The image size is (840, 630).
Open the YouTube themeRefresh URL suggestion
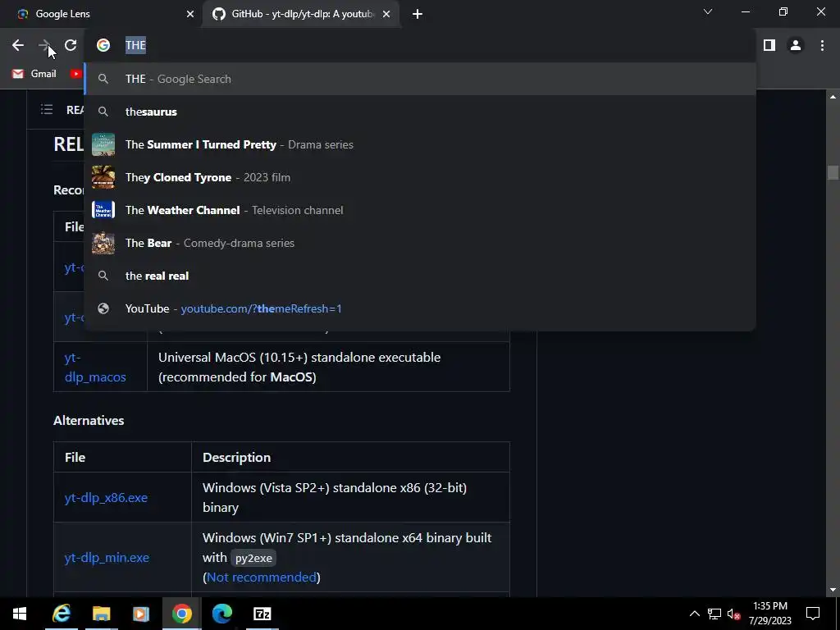click(x=420, y=308)
